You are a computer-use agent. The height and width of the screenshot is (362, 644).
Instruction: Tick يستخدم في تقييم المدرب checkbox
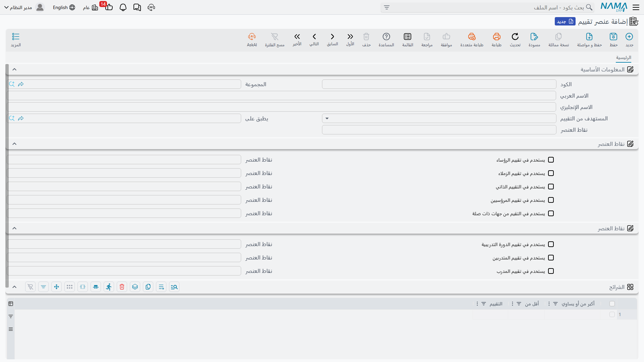(551, 271)
